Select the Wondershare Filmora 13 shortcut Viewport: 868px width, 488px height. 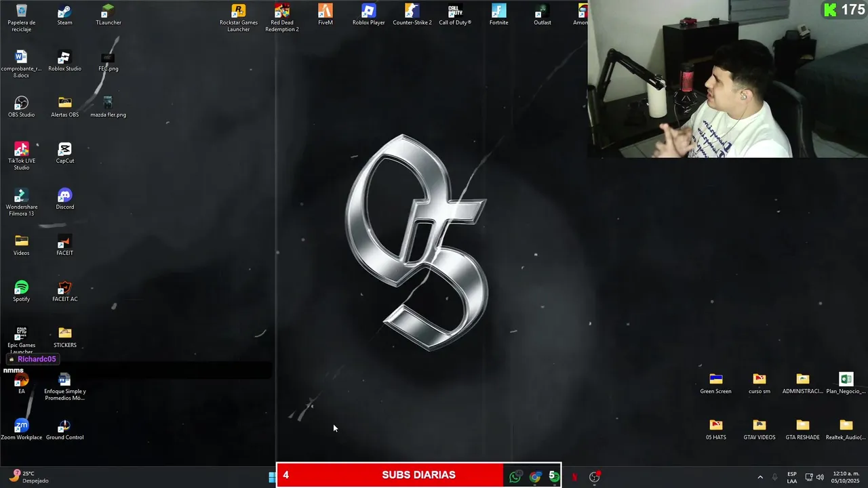22,203
